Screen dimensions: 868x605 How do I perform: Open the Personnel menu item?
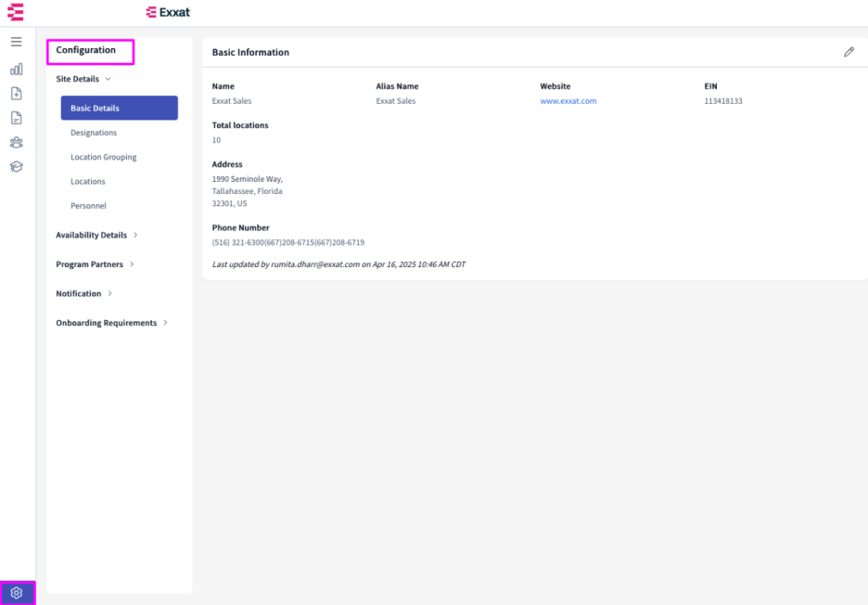coord(88,206)
